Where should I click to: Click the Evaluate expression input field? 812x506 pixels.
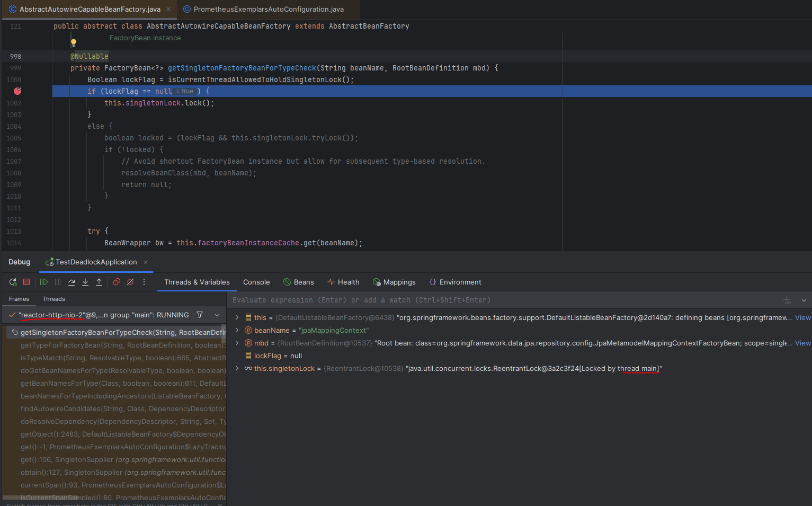click(503, 300)
